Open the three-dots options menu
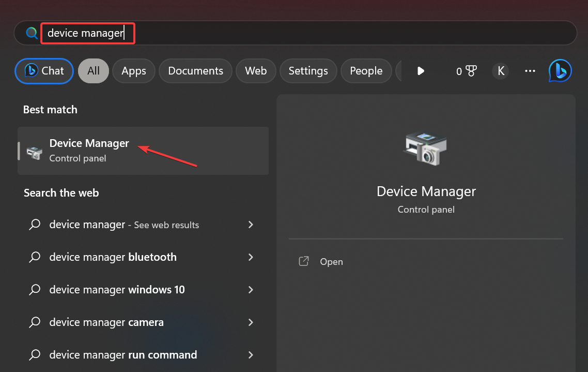The width and height of the screenshot is (588, 372). (x=530, y=71)
